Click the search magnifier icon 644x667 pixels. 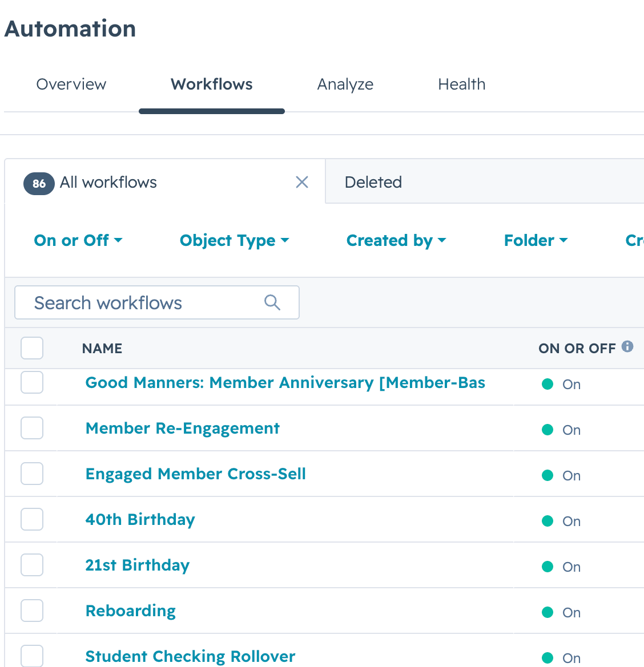click(272, 302)
